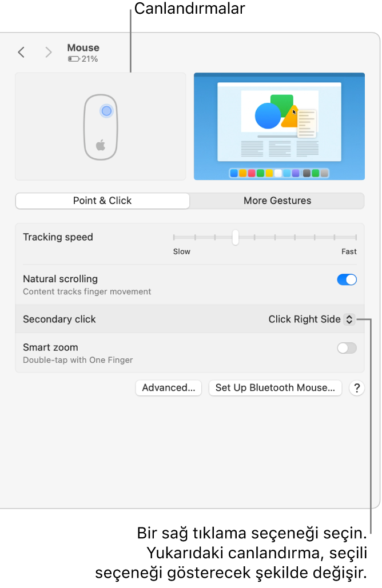Viewport: 382px width, 588px height.
Task: Select the Click Right Side option menu
Action: click(311, 319)
